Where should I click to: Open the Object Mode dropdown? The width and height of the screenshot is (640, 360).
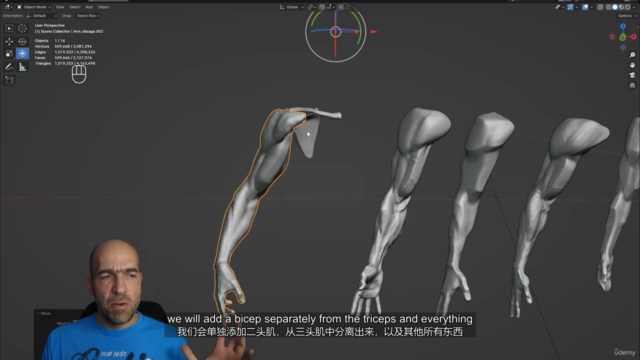pos(34,7)
